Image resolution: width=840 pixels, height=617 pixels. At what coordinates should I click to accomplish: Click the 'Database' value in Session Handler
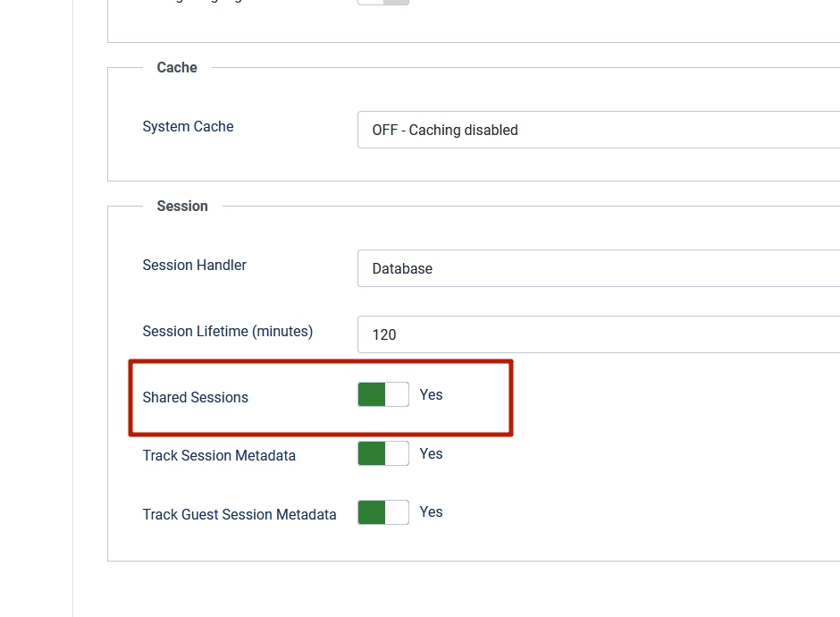coord(402,269)
